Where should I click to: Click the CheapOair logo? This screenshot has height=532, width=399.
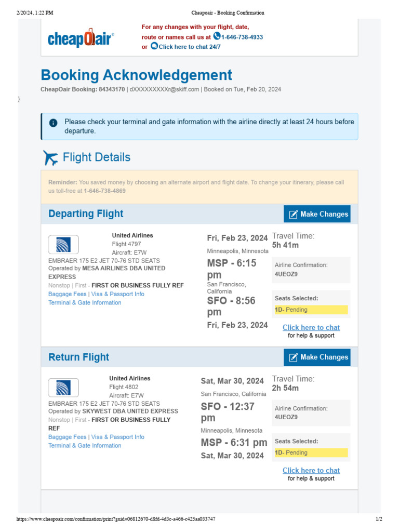(81, 37)
